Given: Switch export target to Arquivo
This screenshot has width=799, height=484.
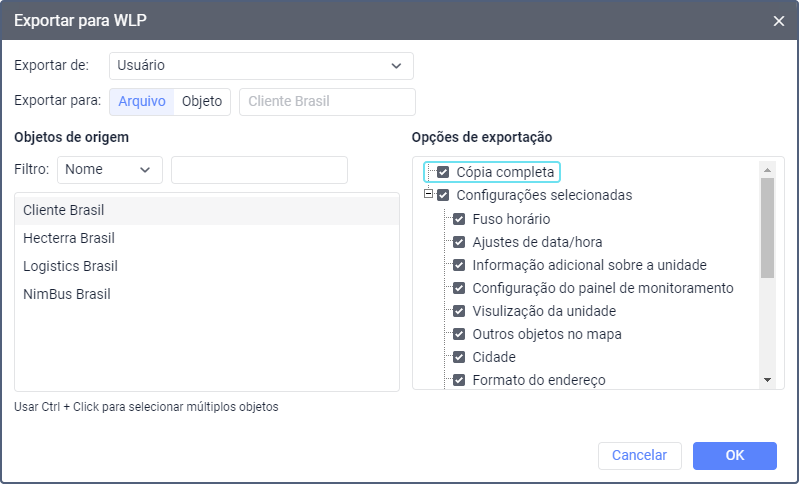Looking at the screenshot, I should pyautogui.click(x=142, y=101).
